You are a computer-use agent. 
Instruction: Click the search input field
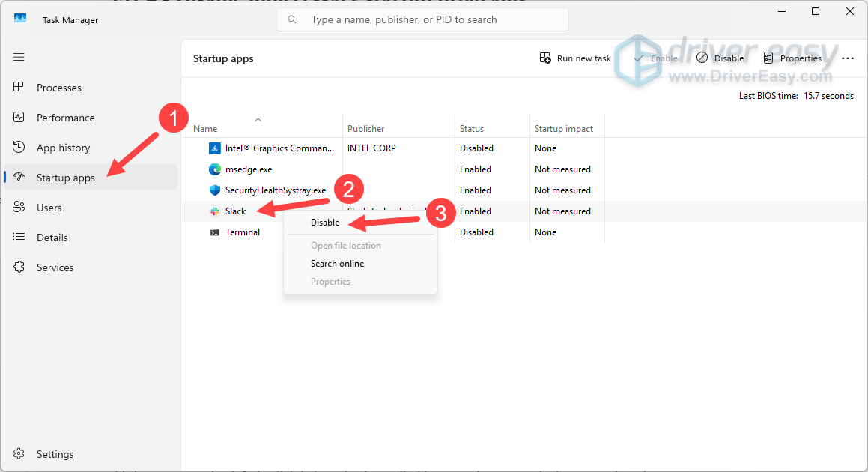pos(422,19)
